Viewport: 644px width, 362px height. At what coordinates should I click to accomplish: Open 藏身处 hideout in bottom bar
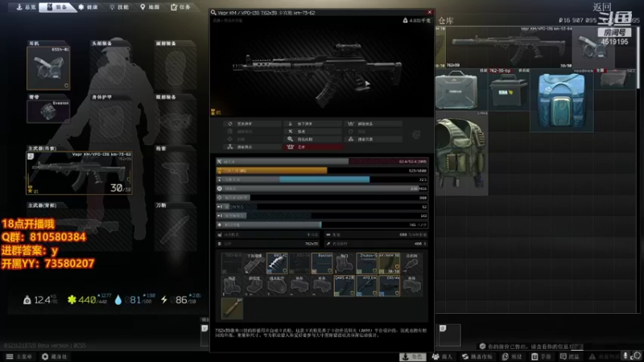pyautogui.click(x=54, y=356)
